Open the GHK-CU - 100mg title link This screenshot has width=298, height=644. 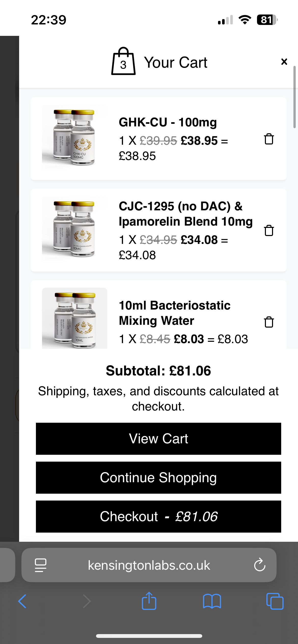click(168, 122)
